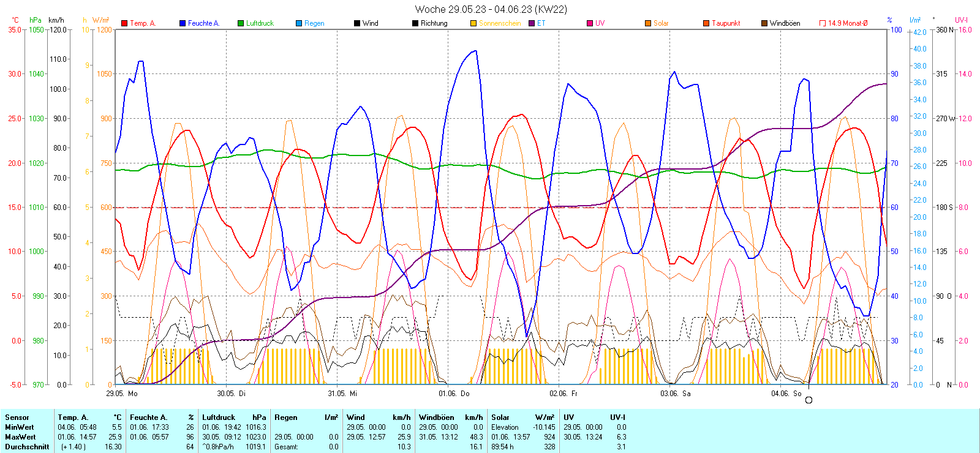Click the 04.06. So date marker
Image resolution: width=980 pixels, height=453 pixels.
786,394
